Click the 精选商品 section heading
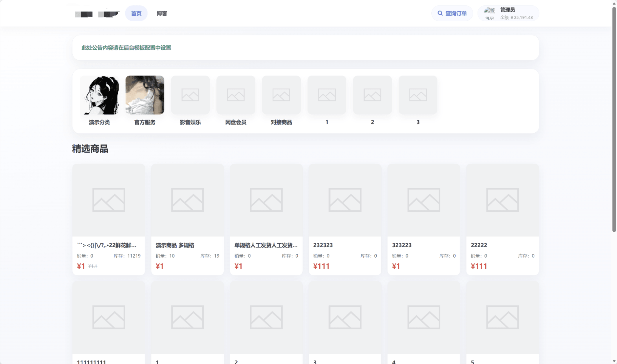617x364 pixels. 90,149
